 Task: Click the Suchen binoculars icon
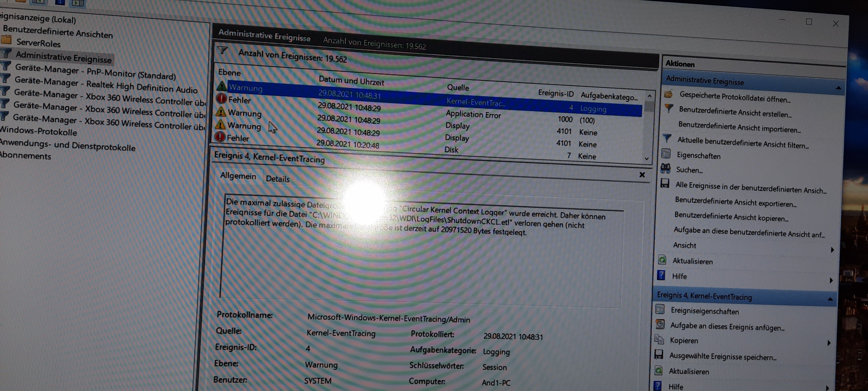[x=665, y=168]
